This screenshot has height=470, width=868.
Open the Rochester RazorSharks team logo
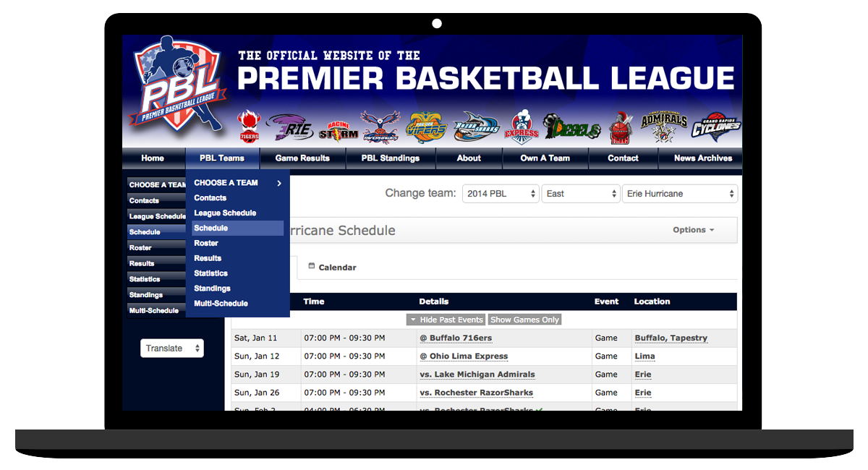pos(476,128)
